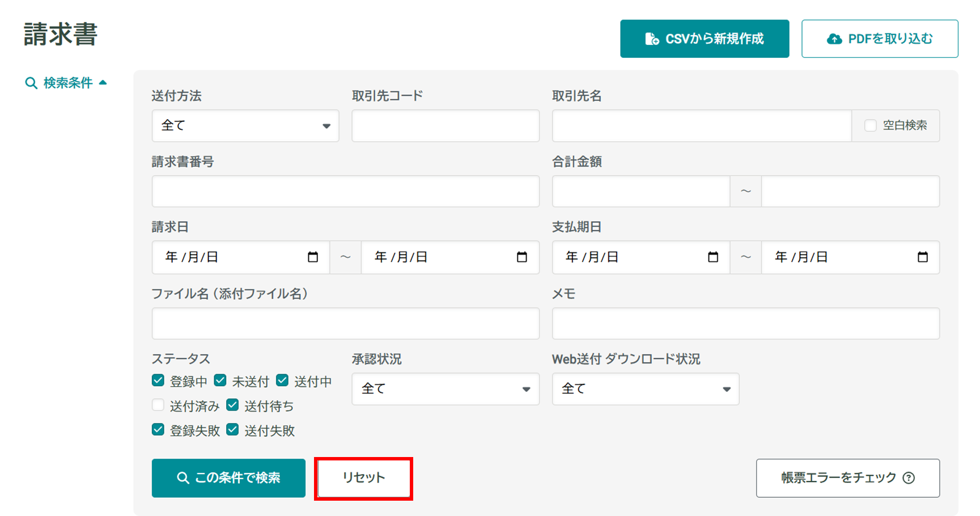
Task: Collapse the 検索条件 panel via its arrow
Action: click(x=103, y=83)
